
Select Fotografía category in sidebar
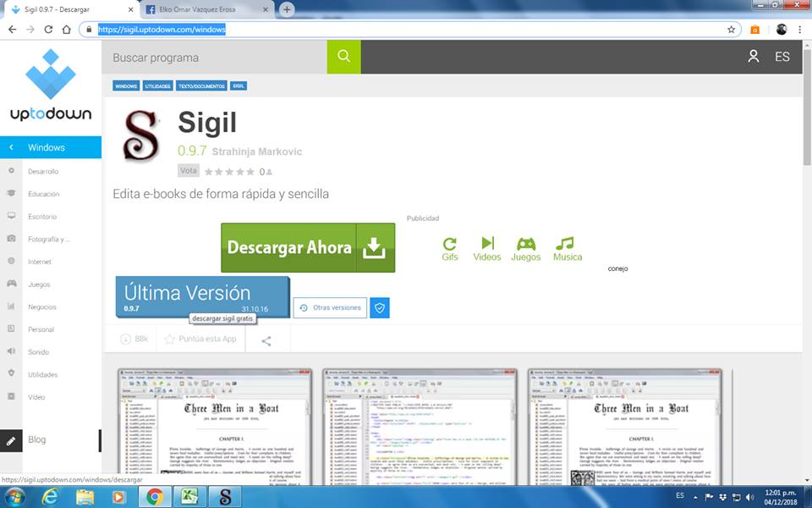coord(48,240)
